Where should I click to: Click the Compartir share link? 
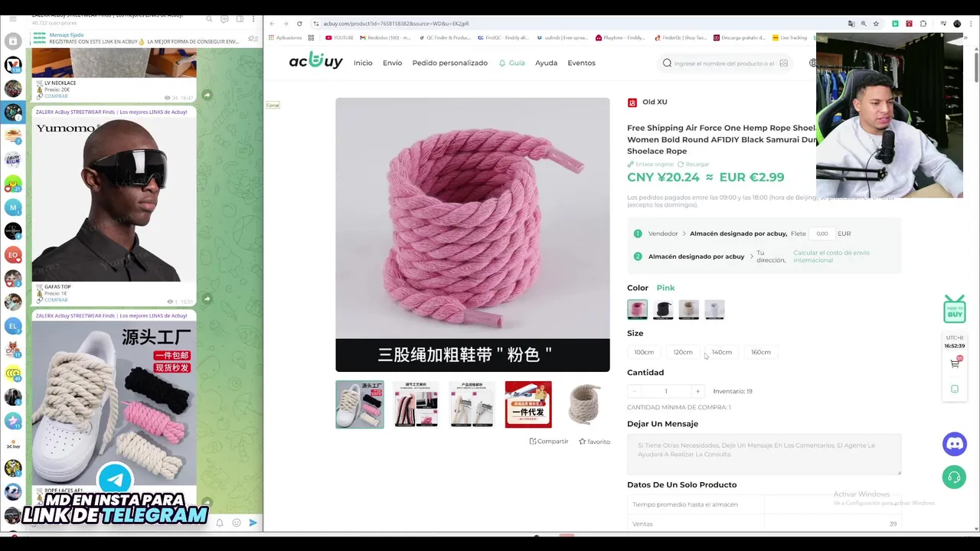(548, 442)
